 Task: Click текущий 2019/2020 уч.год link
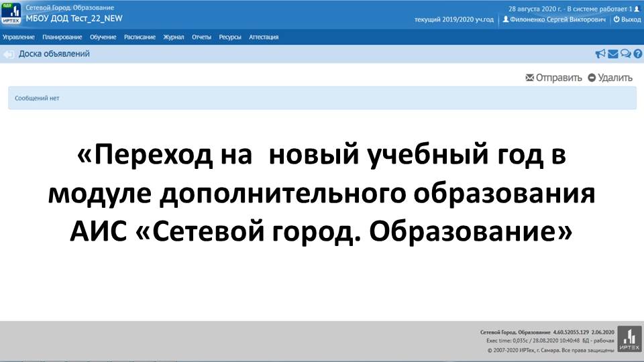454,19
